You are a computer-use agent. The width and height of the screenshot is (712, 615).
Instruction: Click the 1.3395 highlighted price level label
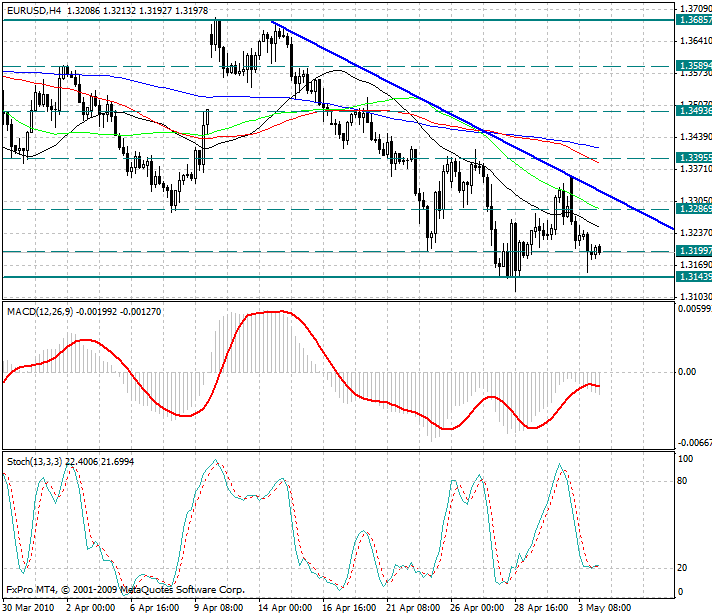tap(694, 158)
